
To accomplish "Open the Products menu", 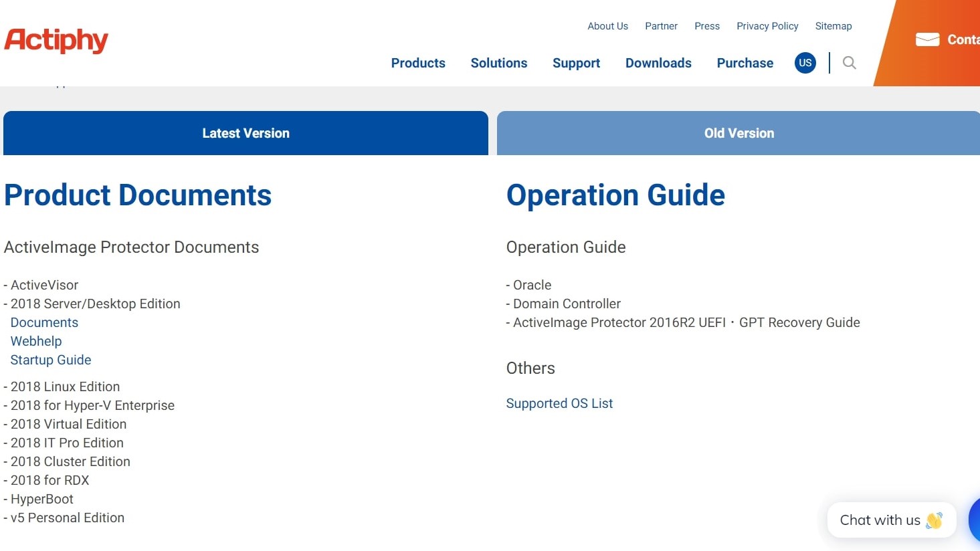I will (x=418, y=63).
